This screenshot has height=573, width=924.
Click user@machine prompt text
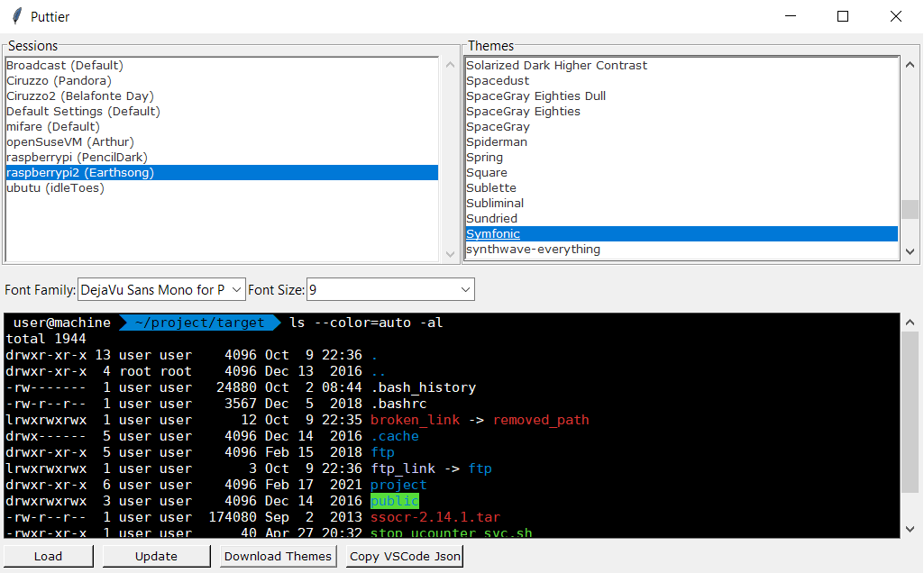tap(62, 323)
